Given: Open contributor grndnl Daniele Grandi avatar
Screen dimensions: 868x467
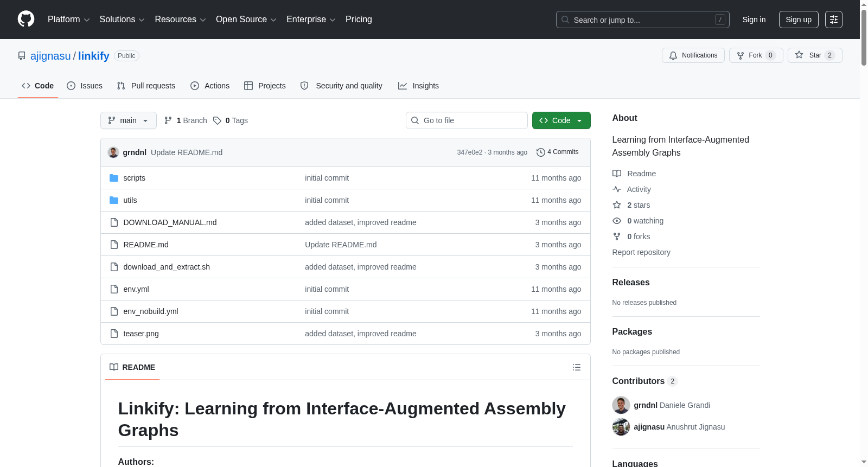Looking at the screenshot, I should tap(621, 405).
